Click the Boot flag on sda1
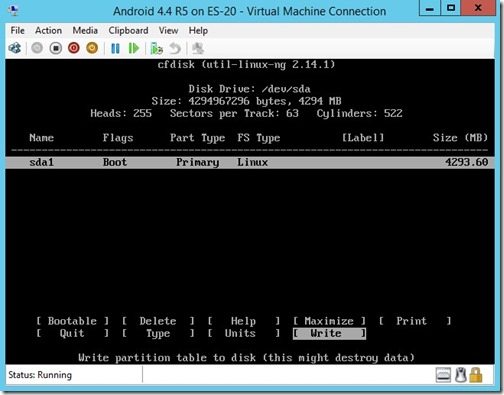This screenshot has height=395, width=504. pos(115,162)
